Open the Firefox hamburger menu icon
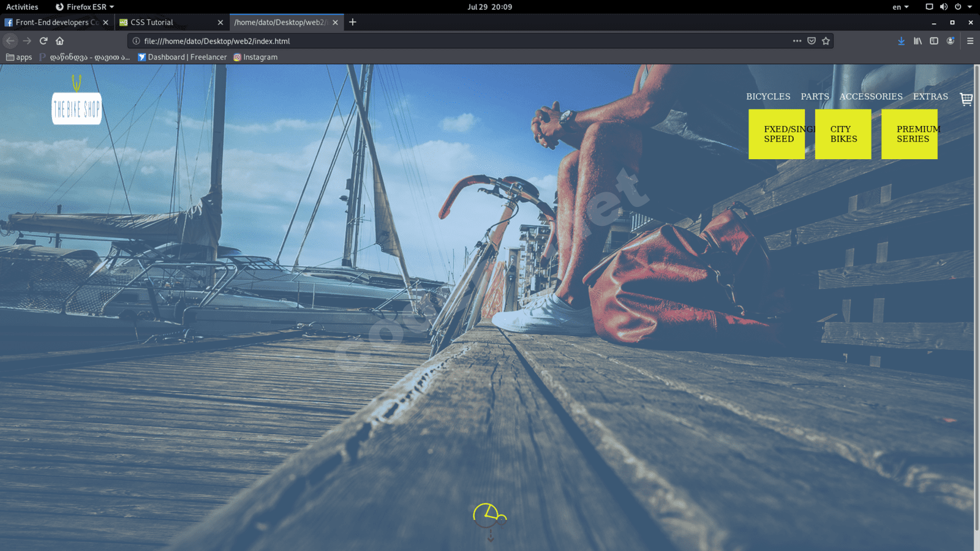The height and width of the screenshot is (551, 980). pos(971,41)
